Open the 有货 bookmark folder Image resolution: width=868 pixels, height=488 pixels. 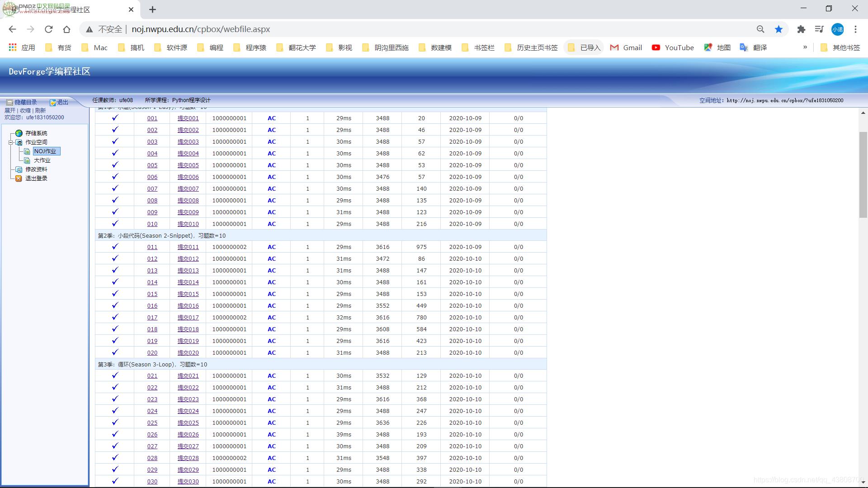point(58,47)
